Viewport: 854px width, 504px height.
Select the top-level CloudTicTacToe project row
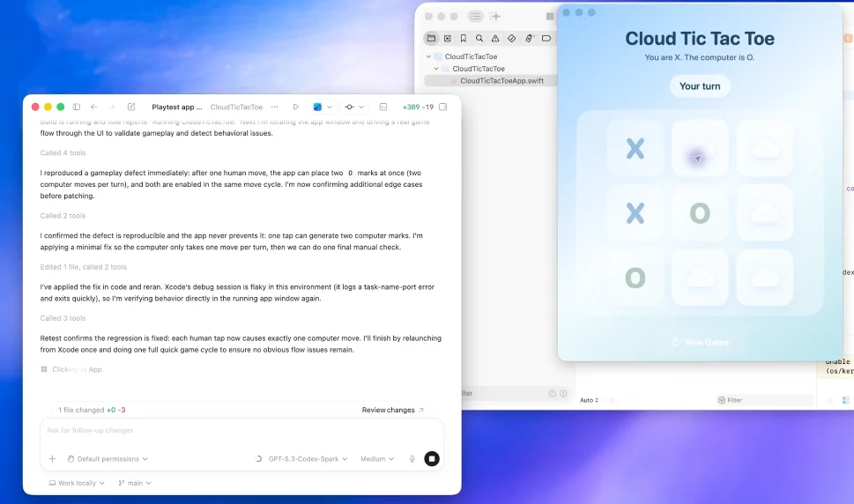tap(471, 56)
